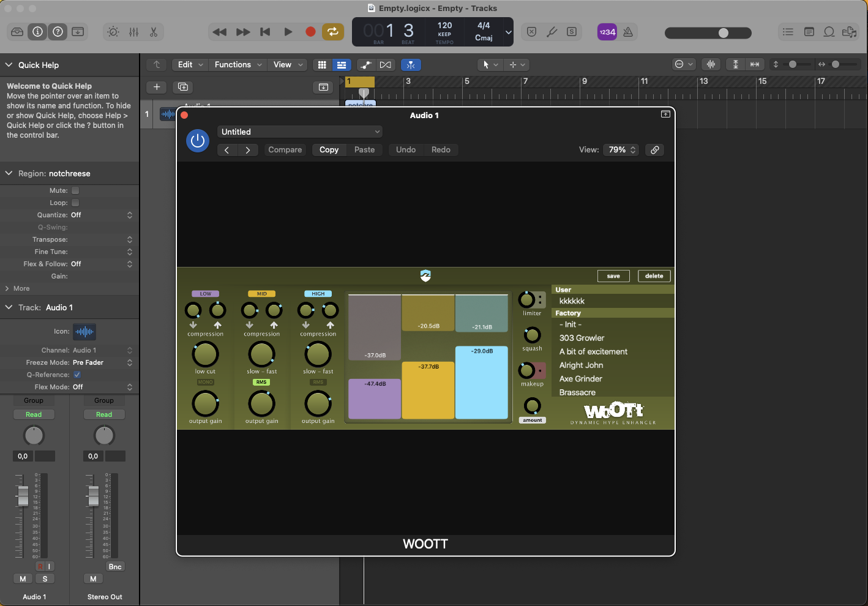
Task: Open the Marquee command-click tool menu
Action: point(517,65)
